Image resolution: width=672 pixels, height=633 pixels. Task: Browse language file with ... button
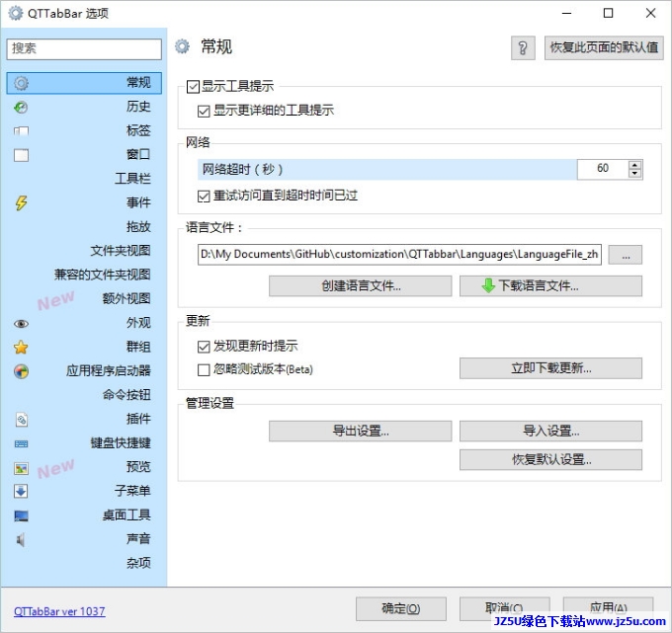coord(626,255)
